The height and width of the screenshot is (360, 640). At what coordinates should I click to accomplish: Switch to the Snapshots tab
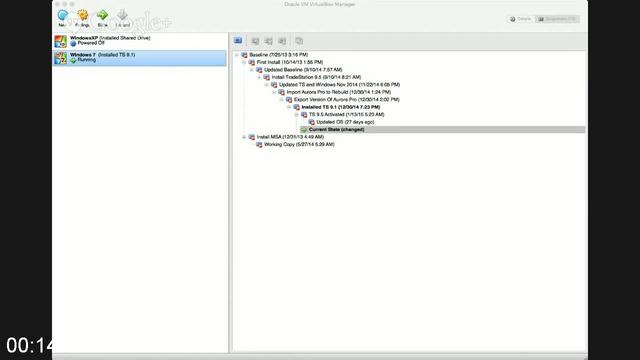coord(558,19)
